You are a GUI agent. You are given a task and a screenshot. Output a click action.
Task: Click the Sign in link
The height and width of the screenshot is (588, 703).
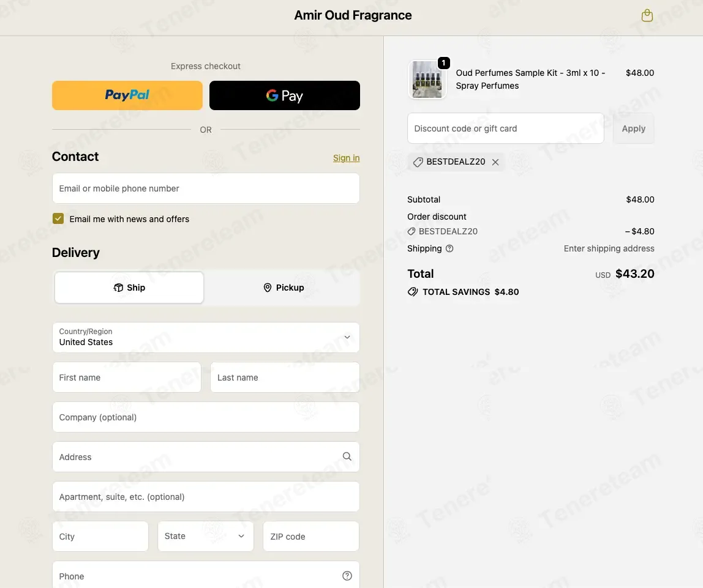tap(346, 158)
